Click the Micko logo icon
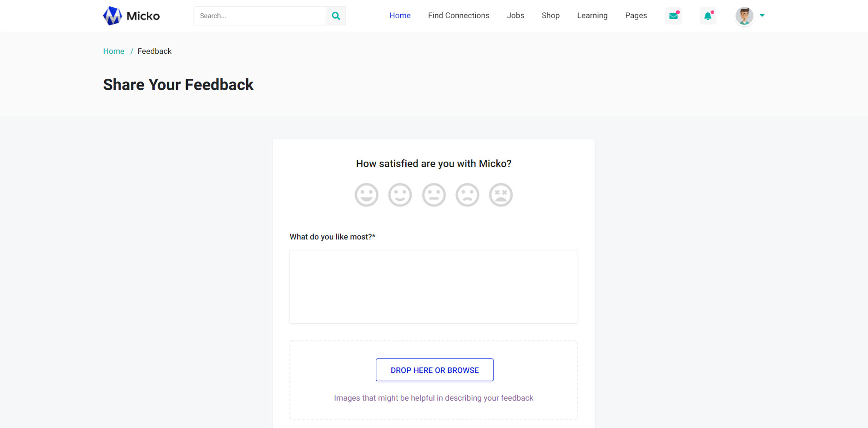Viewport: 868px width, 428px height. (112, 16)
